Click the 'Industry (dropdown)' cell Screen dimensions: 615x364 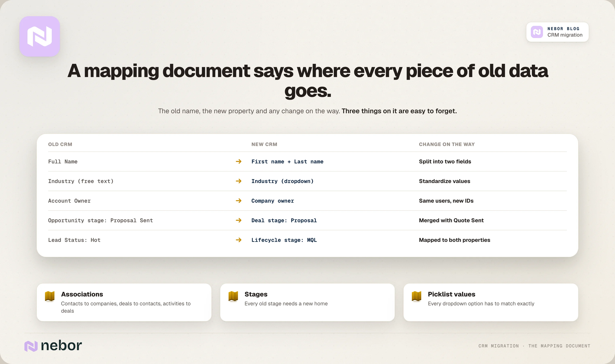(282, 181)
